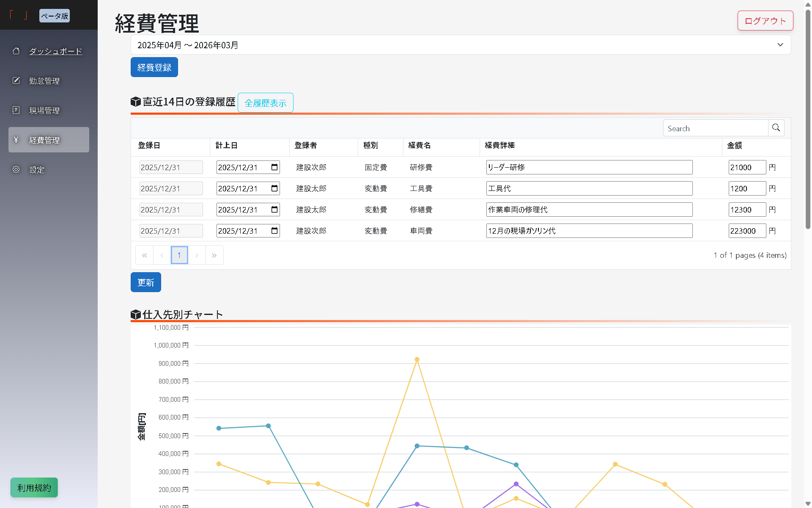The height and width of the screenshot is (508, 812).
Task: Select ダッシュボード from the sidebar menu
Action: click(55, 51)
